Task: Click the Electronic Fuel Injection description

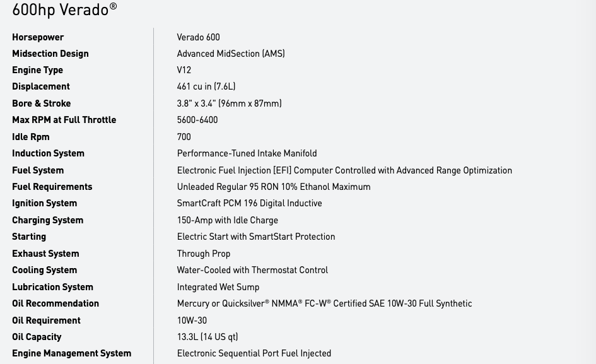Action: [344, 170]
